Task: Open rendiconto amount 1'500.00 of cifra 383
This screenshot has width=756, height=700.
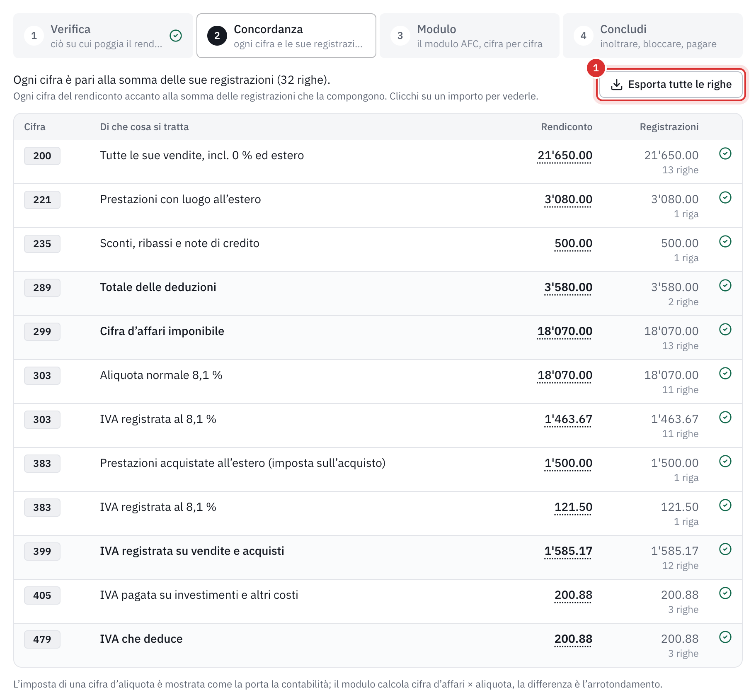Action: [x=568, y=463]
